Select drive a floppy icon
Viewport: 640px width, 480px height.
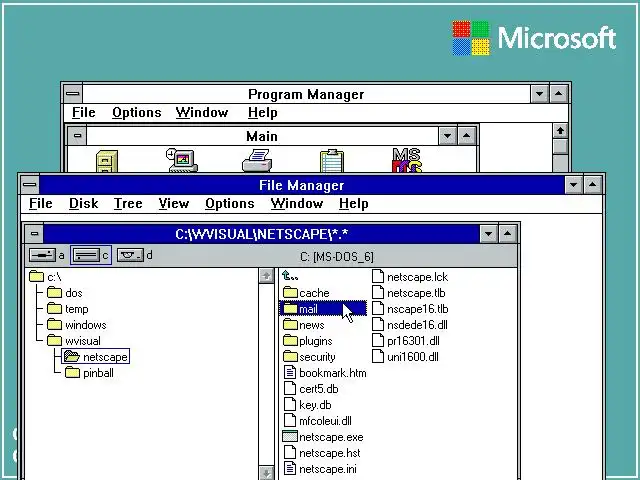(x=42, y=256)
